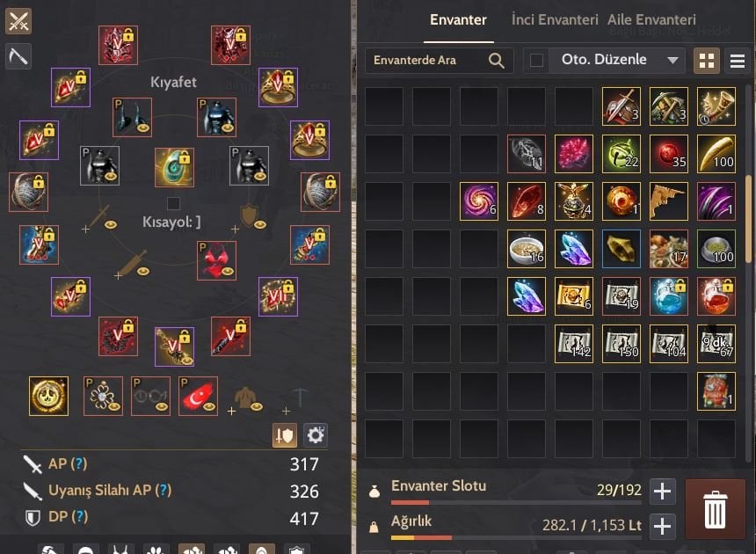Switch to list view inventory layout
The height and width of the screenshot is (554, 756).
click(738, 61)
